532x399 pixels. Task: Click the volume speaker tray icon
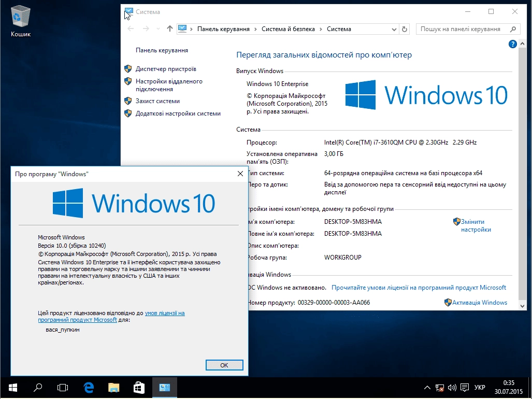(452, 388)
